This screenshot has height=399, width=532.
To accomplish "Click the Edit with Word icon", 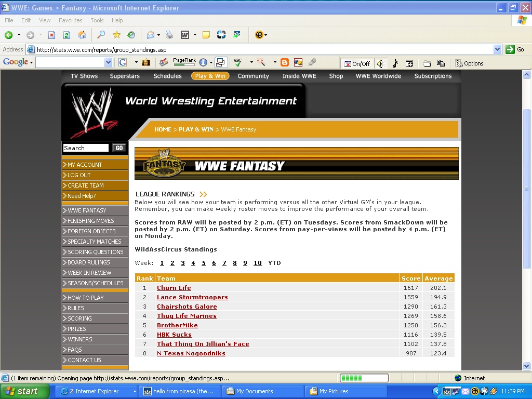I will tap(185, 35).
